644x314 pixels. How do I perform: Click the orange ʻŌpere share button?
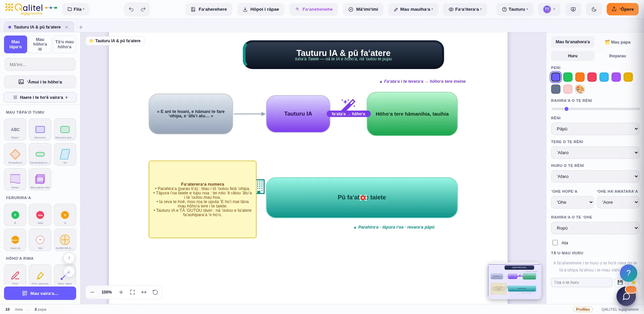click(623, 9)
